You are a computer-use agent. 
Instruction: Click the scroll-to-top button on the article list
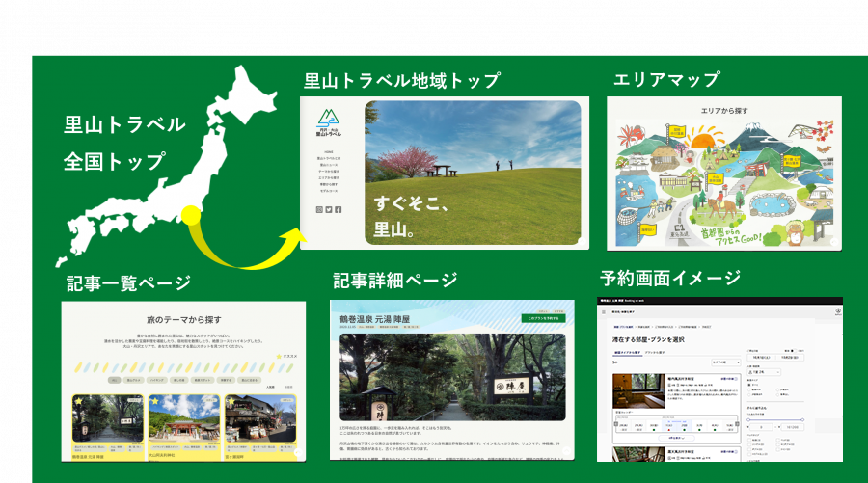(x=298, y=453)
